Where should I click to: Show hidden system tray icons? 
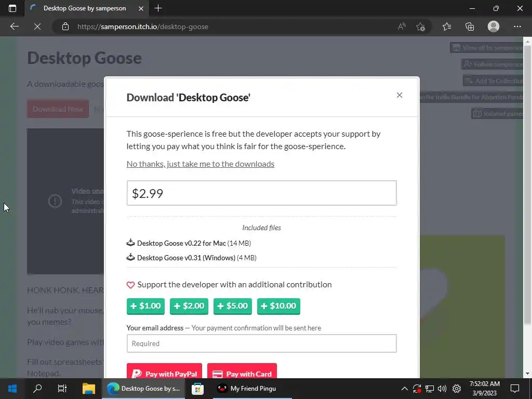(404, 389)
